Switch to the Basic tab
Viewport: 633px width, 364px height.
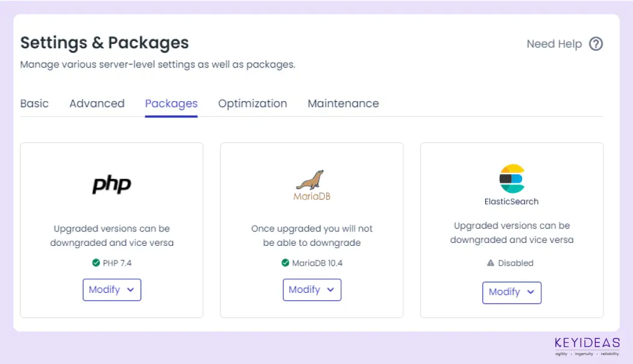tap(34, 104)
